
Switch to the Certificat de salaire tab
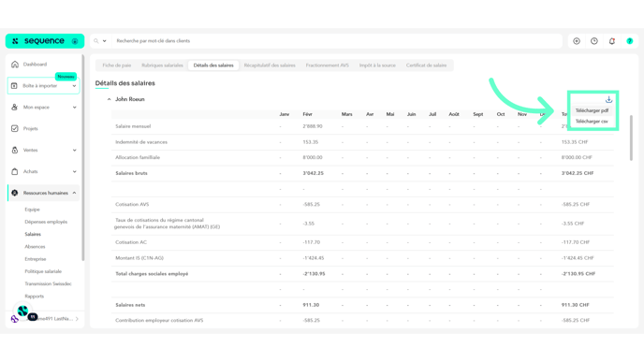426,65
